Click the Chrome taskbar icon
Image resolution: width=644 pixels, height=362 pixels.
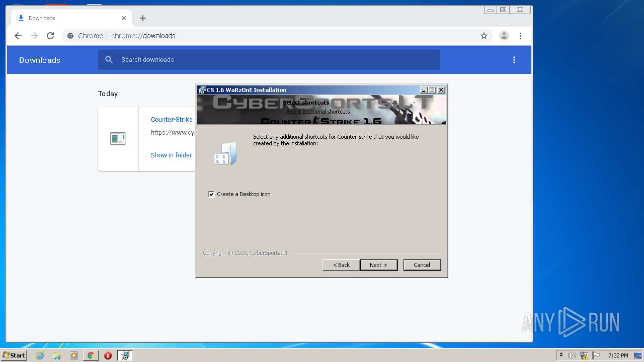point(91,355)
